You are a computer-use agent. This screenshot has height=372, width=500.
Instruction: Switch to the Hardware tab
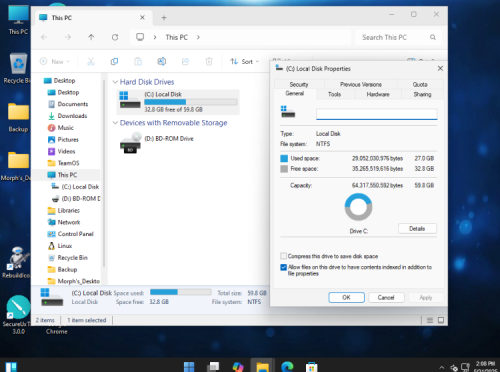(378, 94)
